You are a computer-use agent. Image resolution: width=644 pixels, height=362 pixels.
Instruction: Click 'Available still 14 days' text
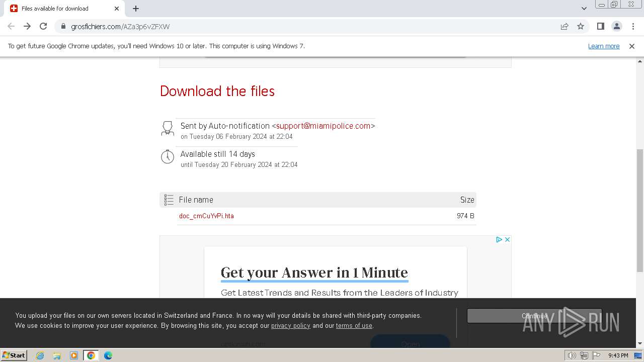point(218,154)
